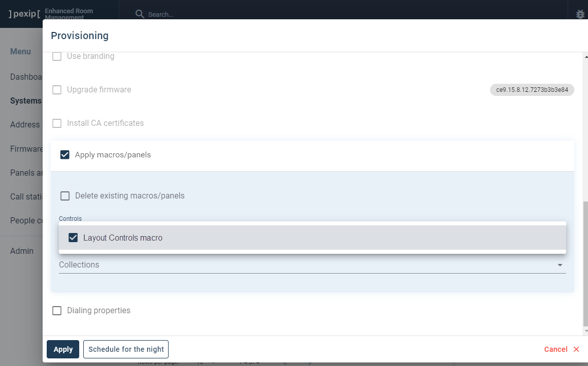Enable Delete existing macros/panels
Image resolution: width=588 pixels, height=366 pixels.
point(65,196)
